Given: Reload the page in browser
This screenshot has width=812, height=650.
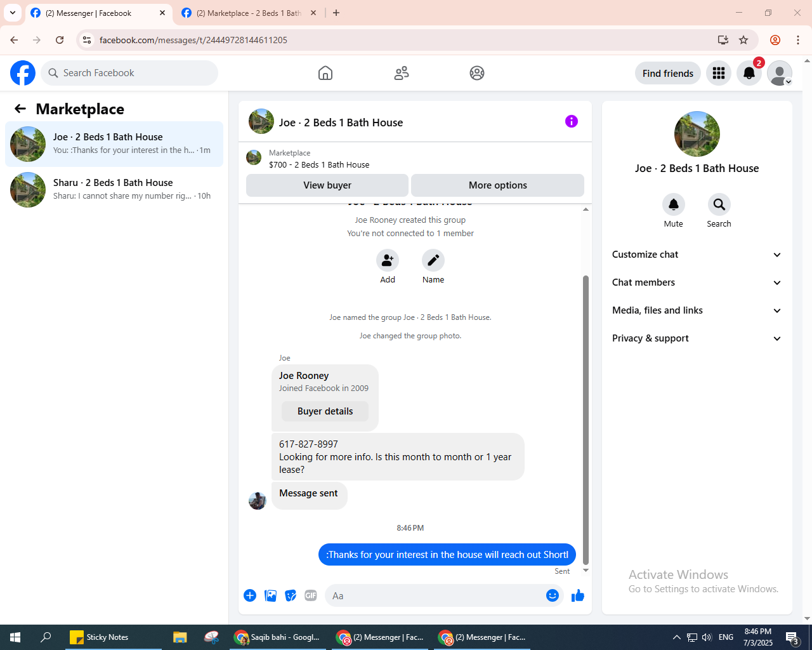Looking at the screenshot, I should point(60,40).
